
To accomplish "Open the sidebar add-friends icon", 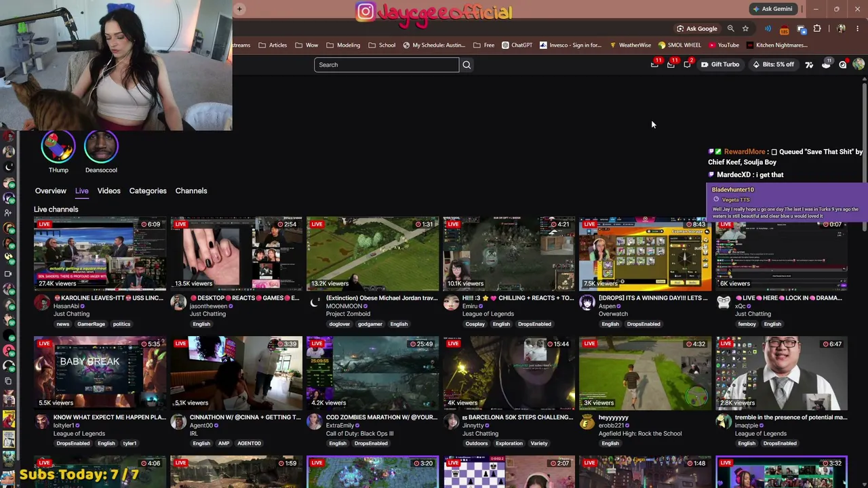I will coord(8,213).
